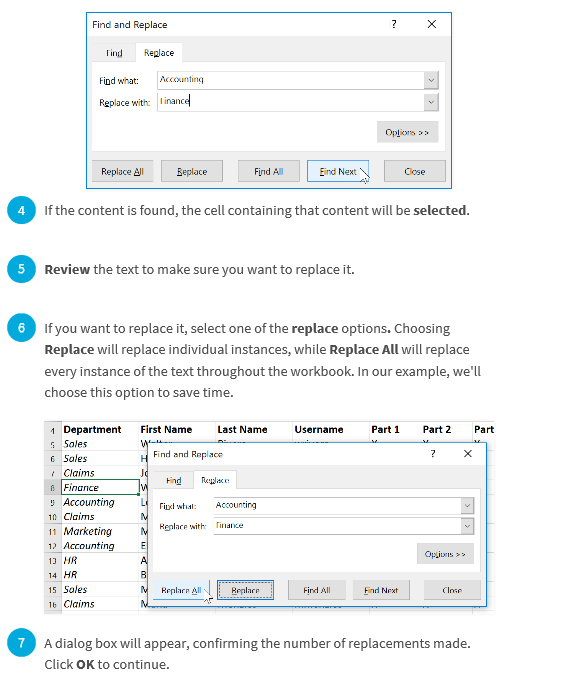This screenshot has height=686, width=574.
Task: Select the Department header cell
Action: tap(100, 429)
